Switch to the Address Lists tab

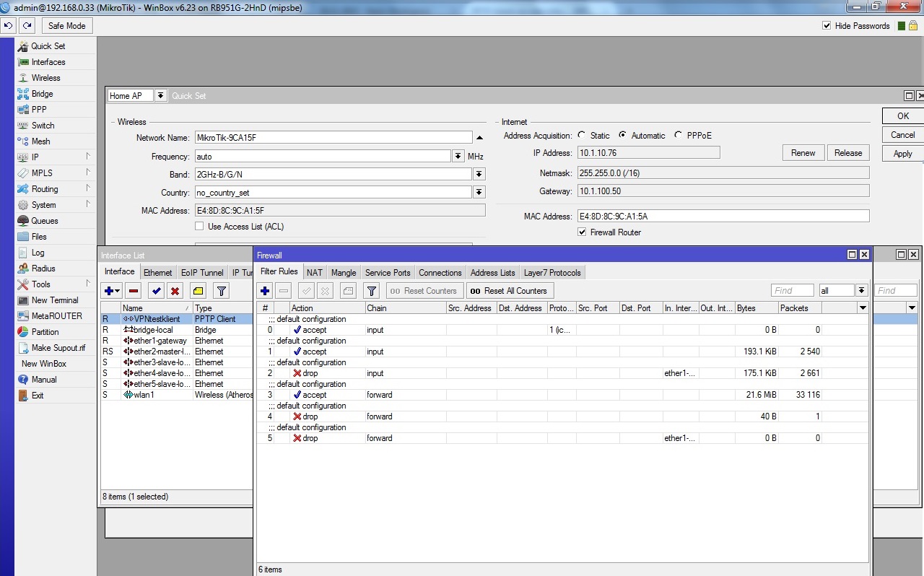pos(492,272)
